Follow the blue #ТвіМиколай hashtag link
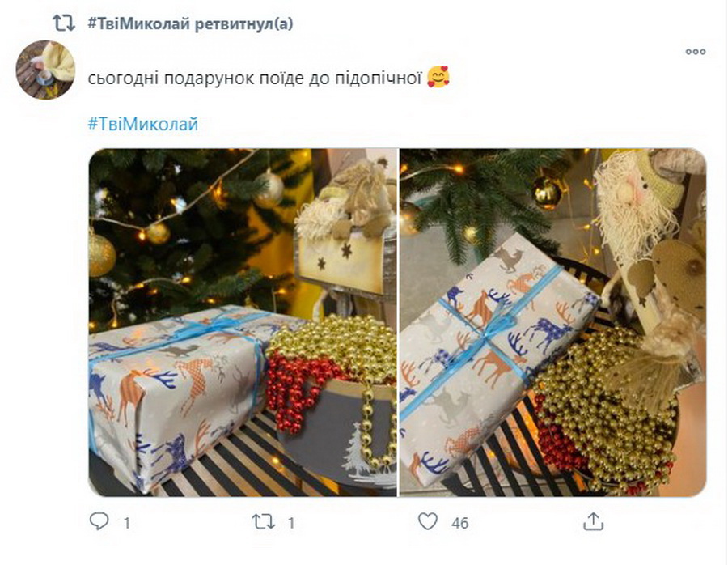Image resolution: width=728 pixels, height=565 pixels. tap(143, 124)
